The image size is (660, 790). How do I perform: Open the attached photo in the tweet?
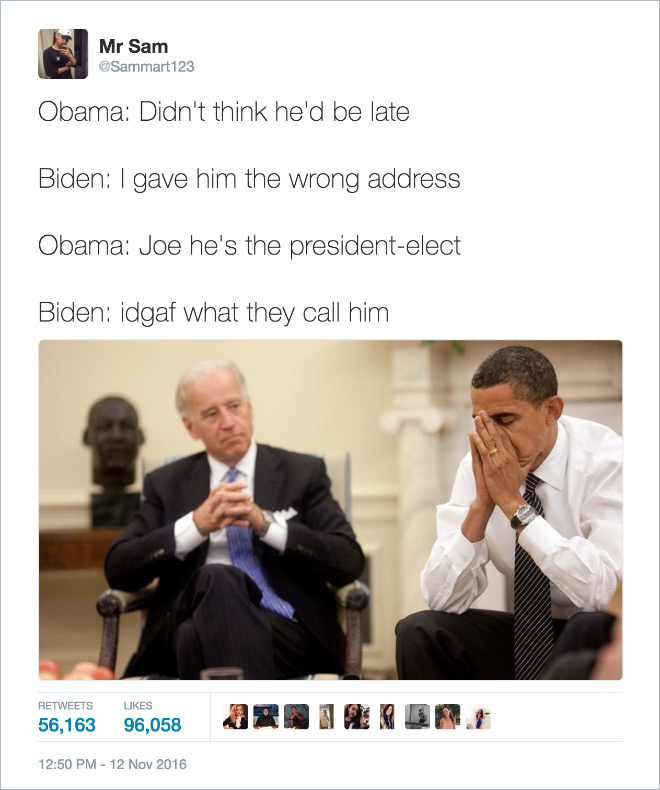(x=331, y=510)
